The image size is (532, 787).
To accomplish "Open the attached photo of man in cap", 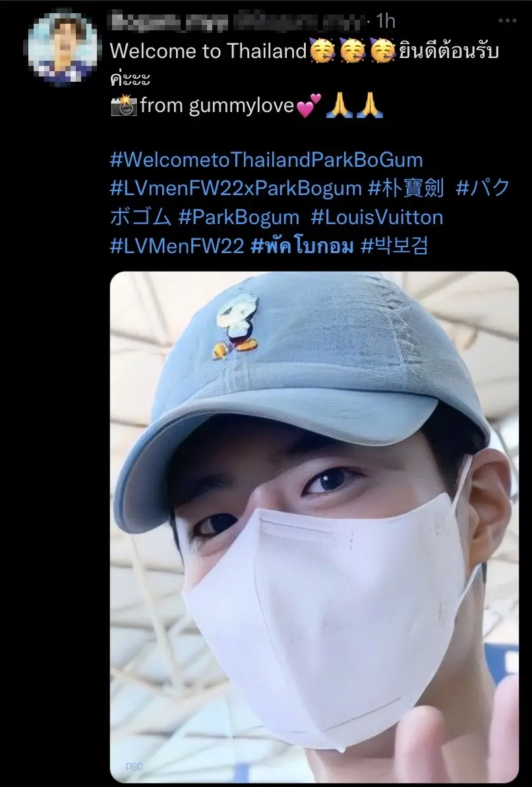I will [x=314, y=527].
